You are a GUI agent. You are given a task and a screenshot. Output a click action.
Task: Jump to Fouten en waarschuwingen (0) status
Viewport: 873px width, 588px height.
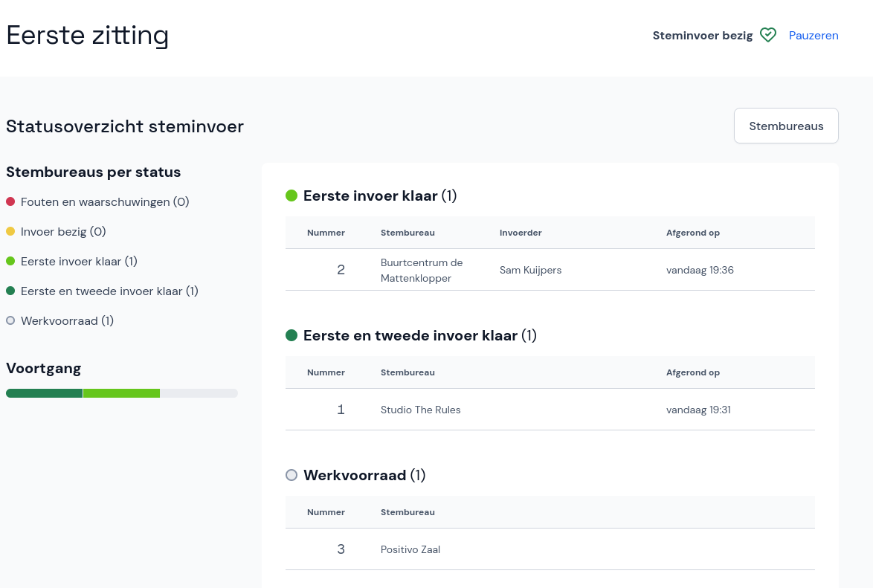click(x=105, y=202)
